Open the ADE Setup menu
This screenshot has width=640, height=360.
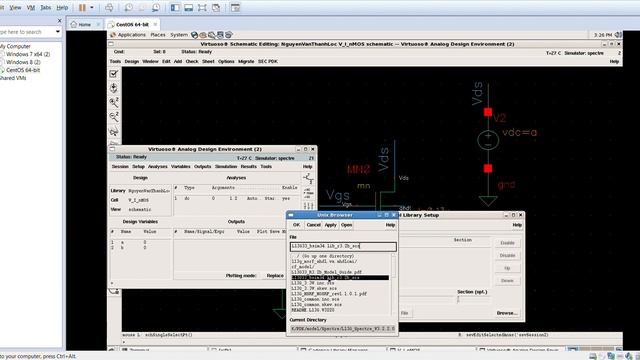[138, 167]
